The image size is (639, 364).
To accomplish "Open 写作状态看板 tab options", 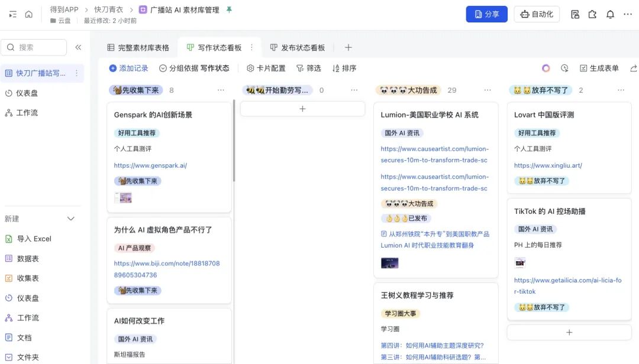I will (x=252, y=48).
